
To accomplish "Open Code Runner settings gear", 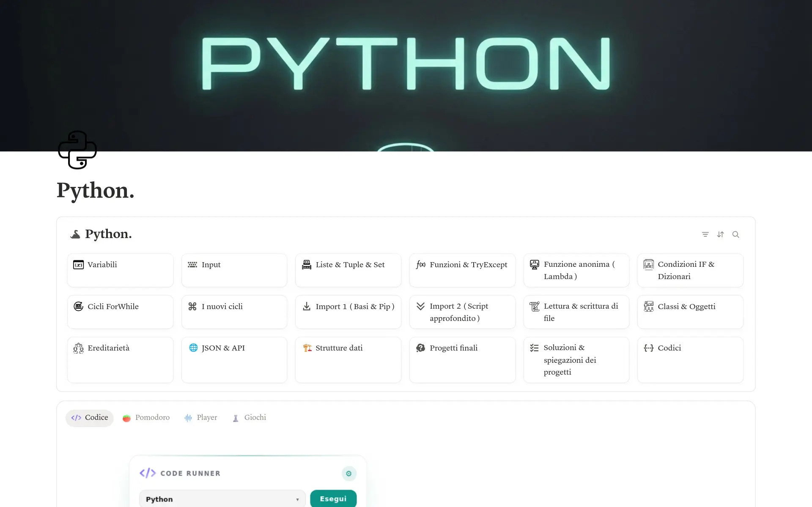I will pos(349,474).
